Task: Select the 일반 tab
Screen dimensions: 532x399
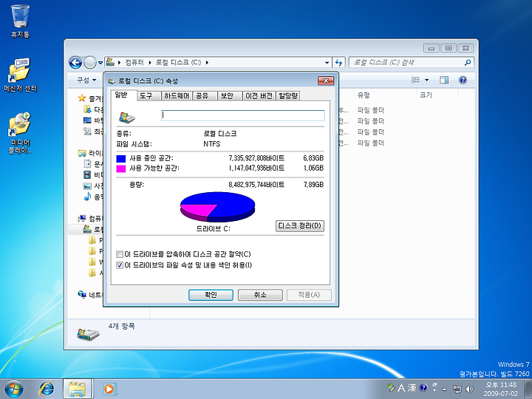Action: click(x=124, y=95)
